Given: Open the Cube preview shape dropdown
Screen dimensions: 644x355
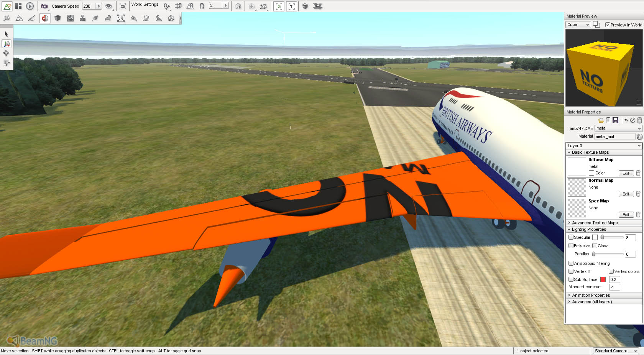Looking at the screenshot, I should point(578,25).
